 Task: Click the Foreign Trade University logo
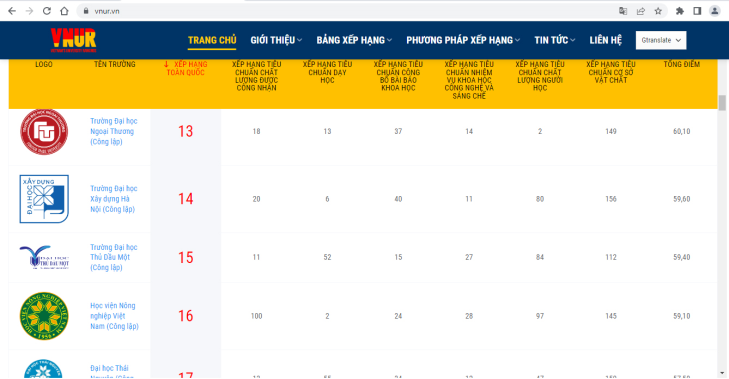tap(44, 132)
